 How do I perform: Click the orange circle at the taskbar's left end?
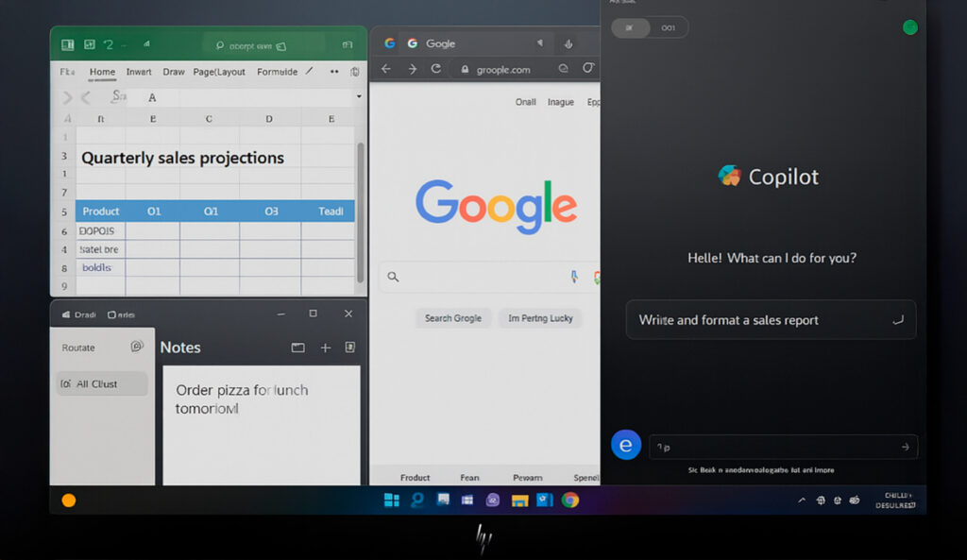tap(69, 501)
